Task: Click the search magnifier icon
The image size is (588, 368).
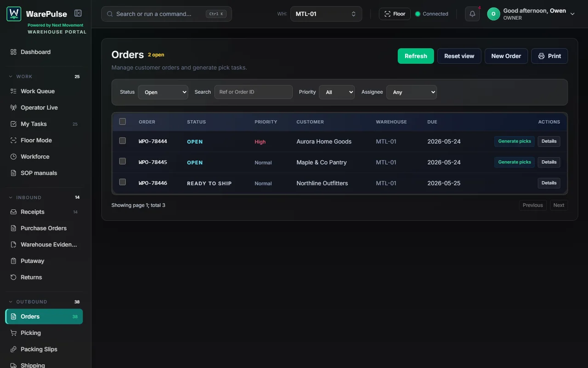Action: [110, 14]
